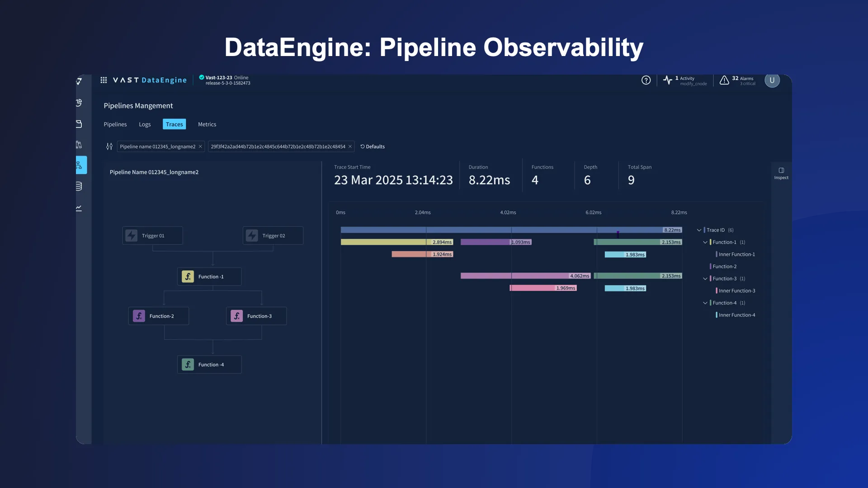Select the database icon in left sidebar
This screenshot has height=488, width=868.
(x=79, y=186)
